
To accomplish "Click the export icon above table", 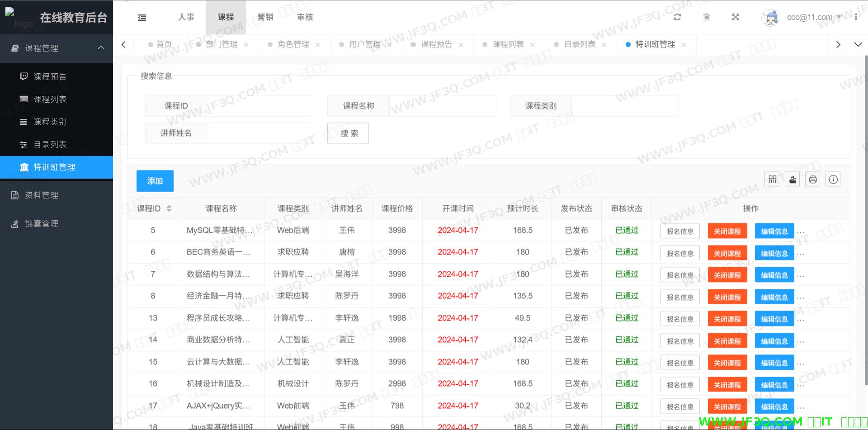I will [793, 180].
